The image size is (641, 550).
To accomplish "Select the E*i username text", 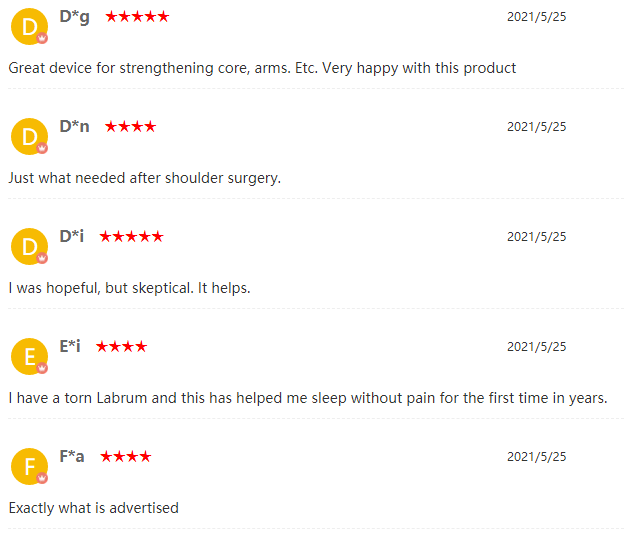I will coord(70,346).
